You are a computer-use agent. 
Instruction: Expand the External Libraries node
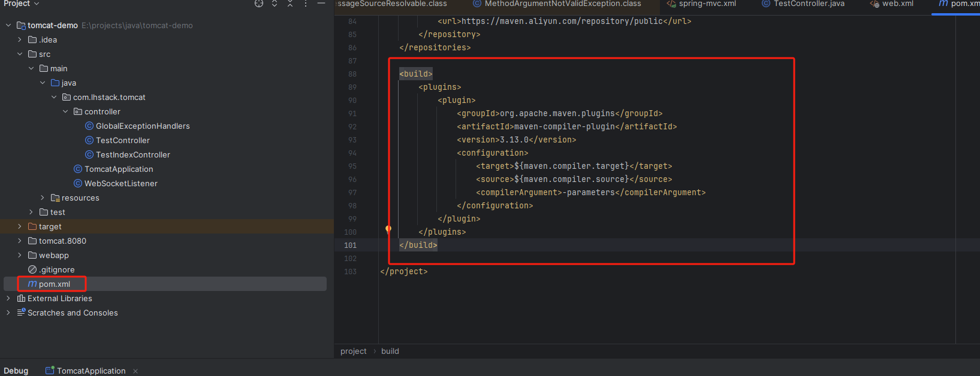click(x=8, y=299)
